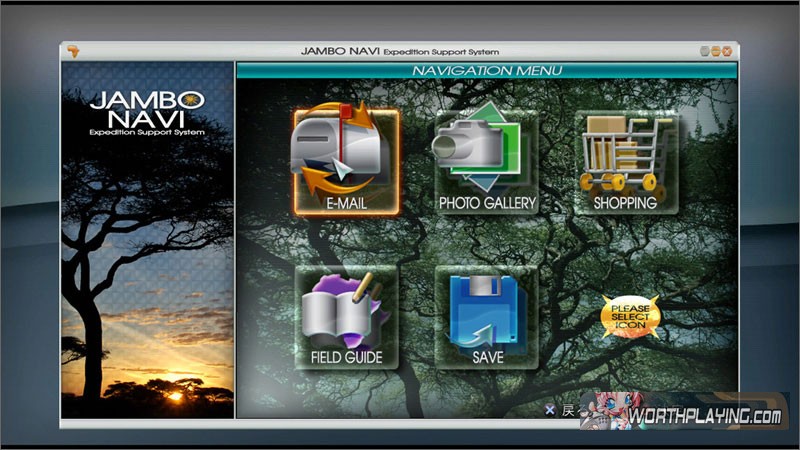The image size is (800, 450).
Task: Click the SHOPPING text label
Action: point(625,202)
